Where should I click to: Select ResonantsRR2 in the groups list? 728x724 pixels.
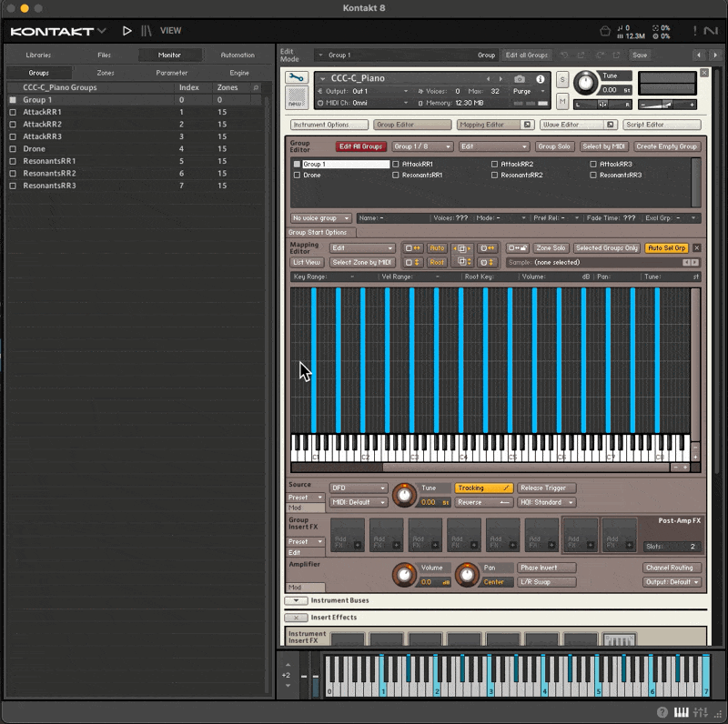(49, 173)
